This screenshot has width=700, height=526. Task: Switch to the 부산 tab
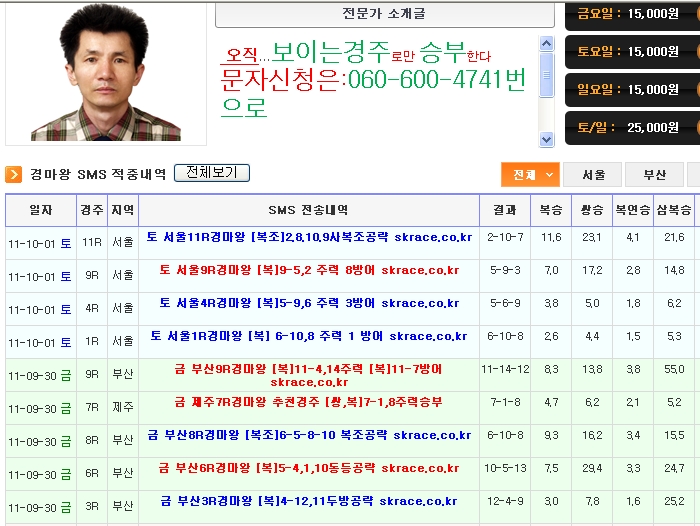point(654,175)
